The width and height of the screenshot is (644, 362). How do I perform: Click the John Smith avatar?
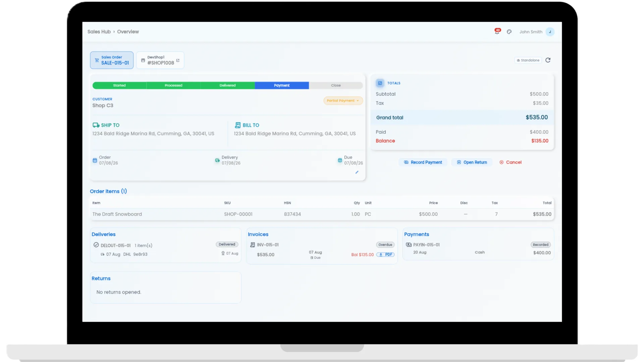[550, 32]
